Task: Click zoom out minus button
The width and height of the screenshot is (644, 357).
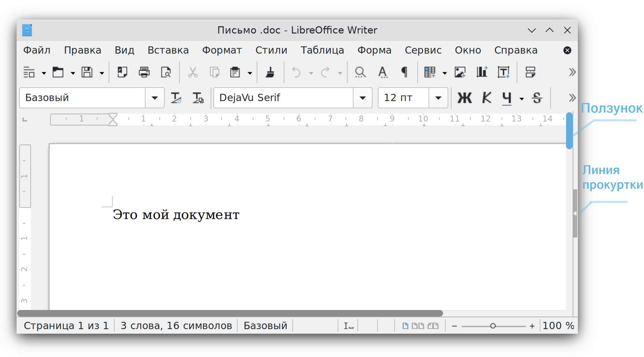Action: 455,326
